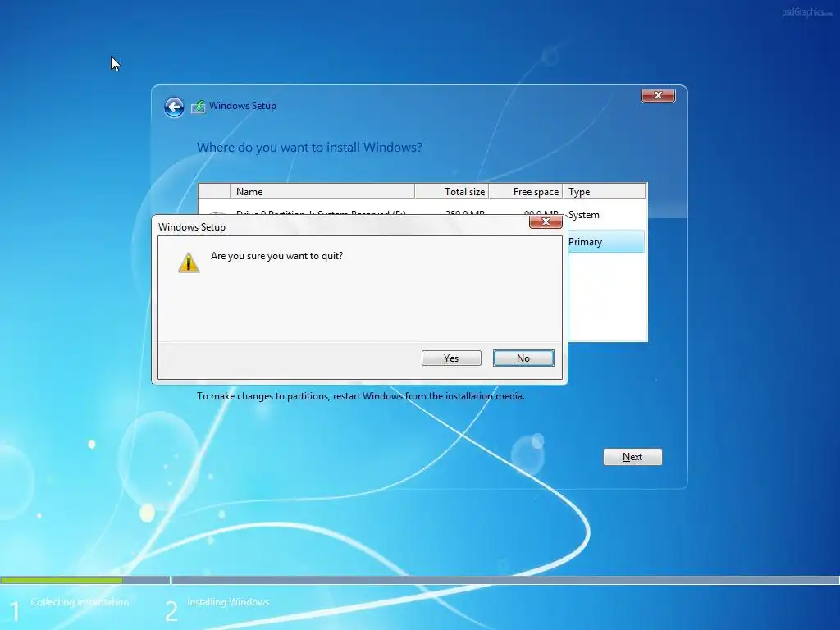Click the setup progress bar
840x630 pixels.
pos(420,580)
